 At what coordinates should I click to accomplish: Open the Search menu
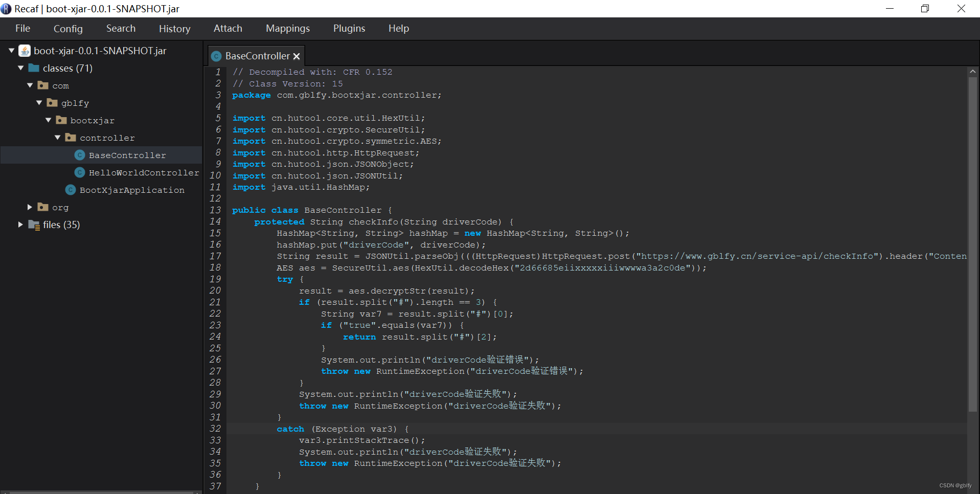coord(121,29)
